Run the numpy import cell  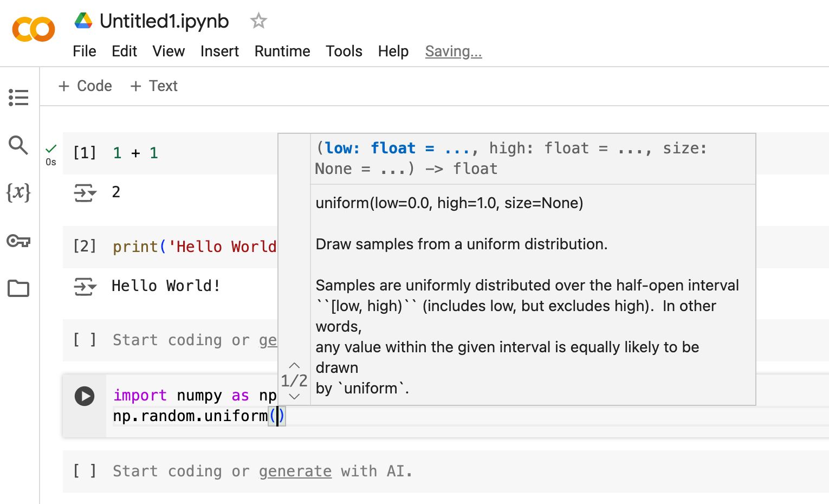point(85,396)
